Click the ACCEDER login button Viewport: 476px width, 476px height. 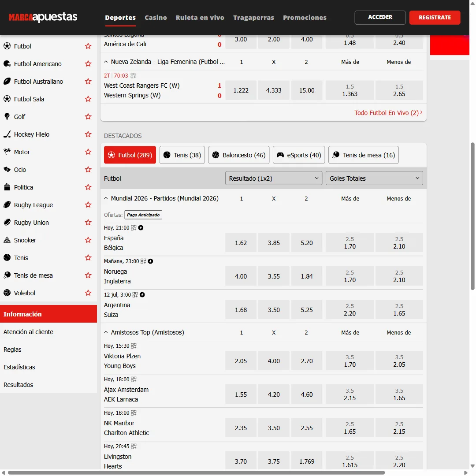click(x=380, y=17)
